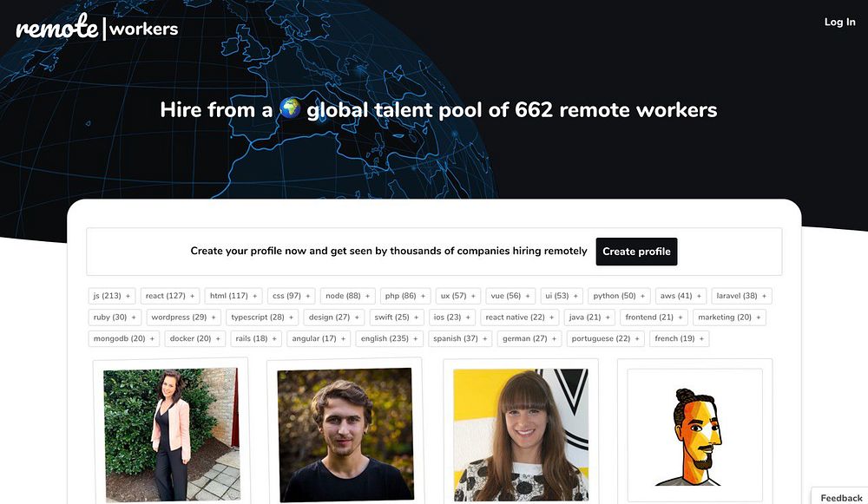868x504 pixels.
Task: Filter workers by python (50) tag
Action: coord(619,296)
